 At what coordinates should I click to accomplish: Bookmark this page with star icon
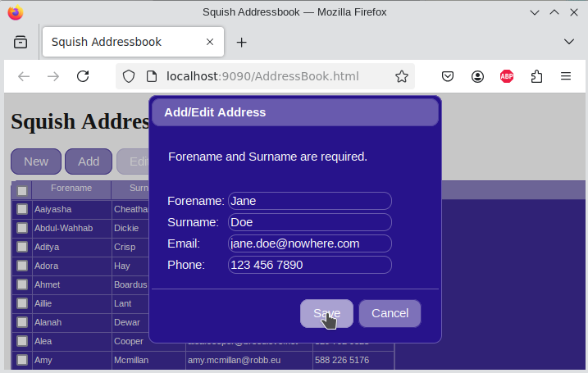tap(402, 76)
